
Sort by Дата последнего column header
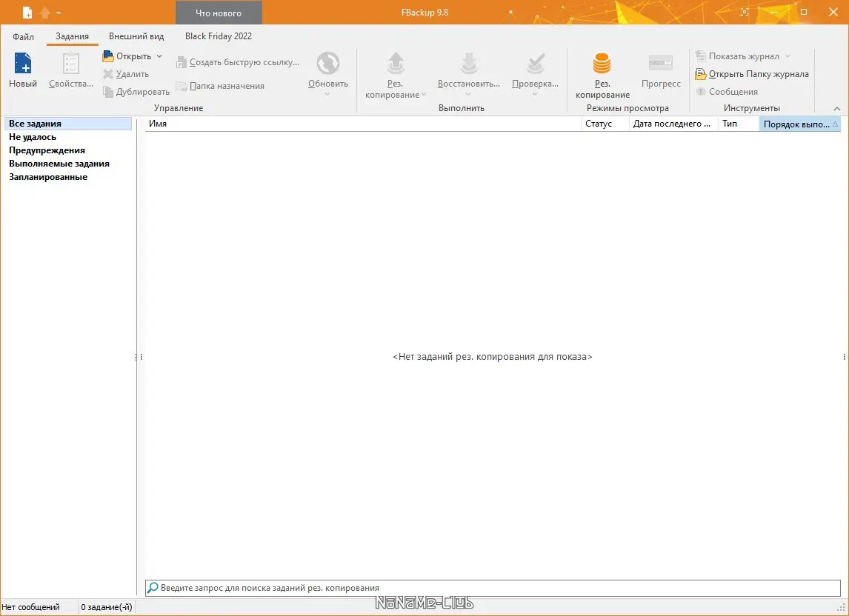tap(673, 124)
